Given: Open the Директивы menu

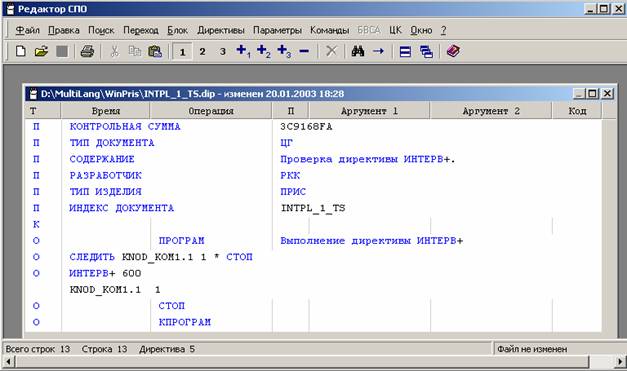Looking at the screenshot, I should [221, 30].
